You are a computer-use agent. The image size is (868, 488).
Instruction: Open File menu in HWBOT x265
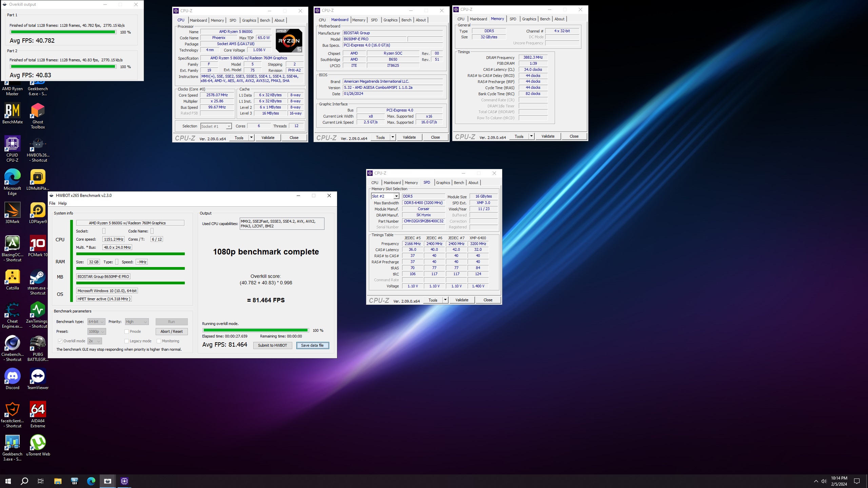point(52,203)
